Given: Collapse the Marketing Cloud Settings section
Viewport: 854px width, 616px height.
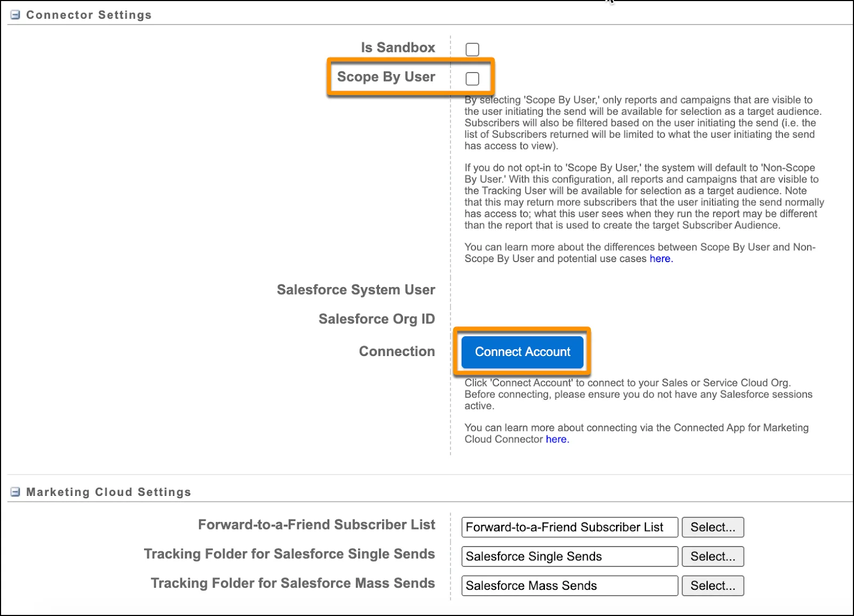Looking at the screenshot, I should click(15, 492).
